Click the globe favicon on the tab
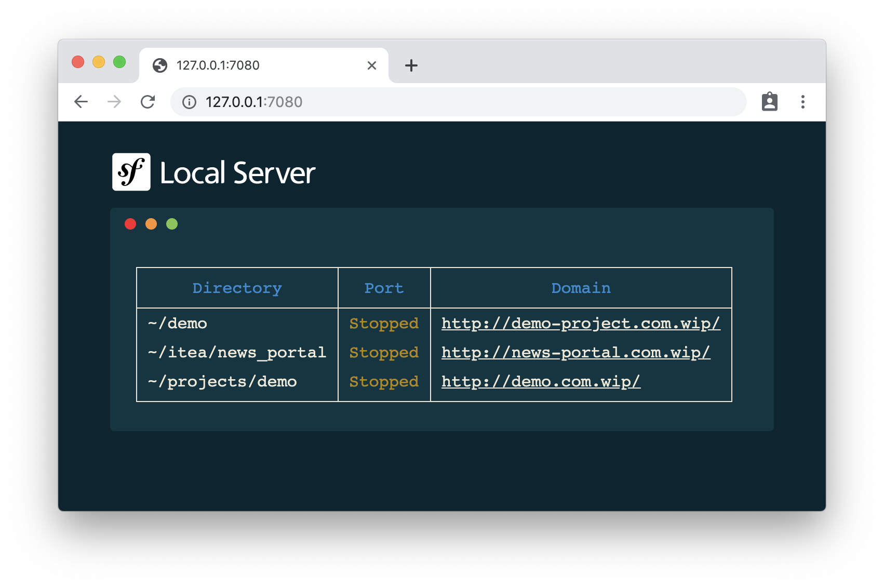The image size is (884, 588). pos(160,65)
